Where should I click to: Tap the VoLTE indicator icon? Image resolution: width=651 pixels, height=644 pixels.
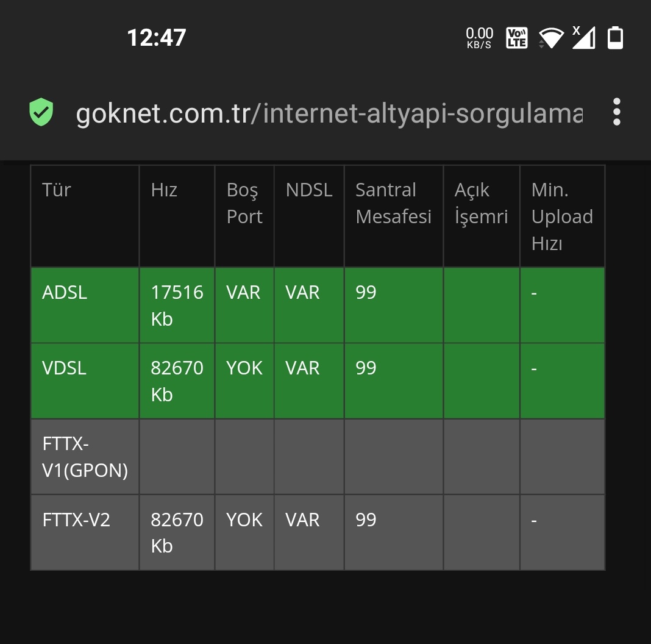pos(517,38)
